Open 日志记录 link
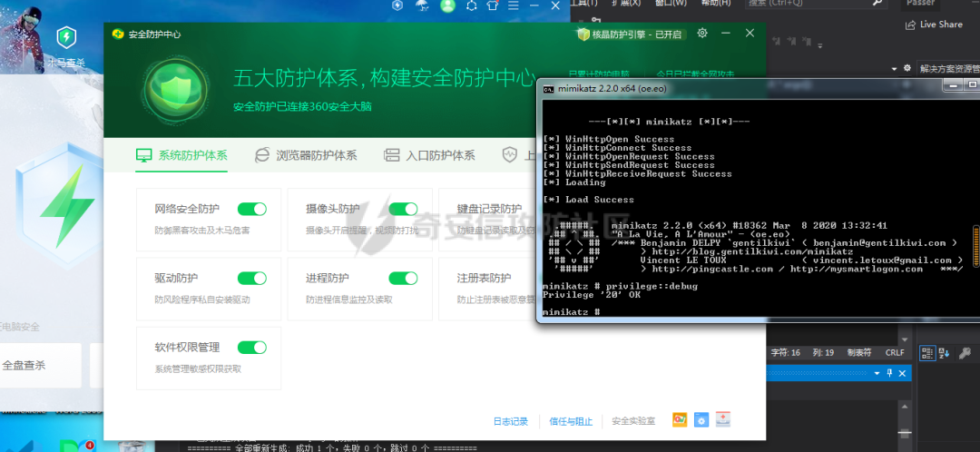Screen dimensions: 980x452 (x=511, y=421)
